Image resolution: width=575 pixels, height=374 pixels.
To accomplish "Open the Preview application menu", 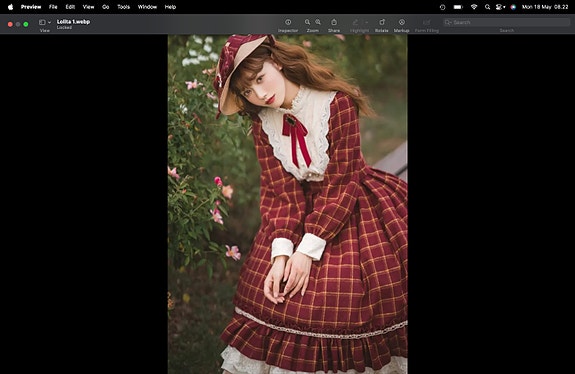I will pos(31,7).
